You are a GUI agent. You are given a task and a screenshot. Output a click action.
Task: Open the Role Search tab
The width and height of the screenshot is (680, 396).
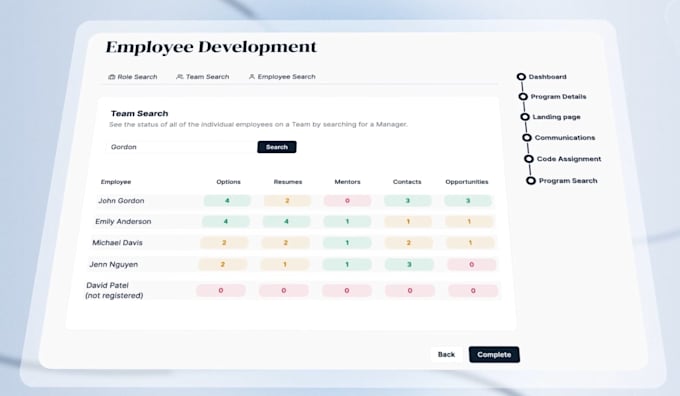click(x=133, y=77)
